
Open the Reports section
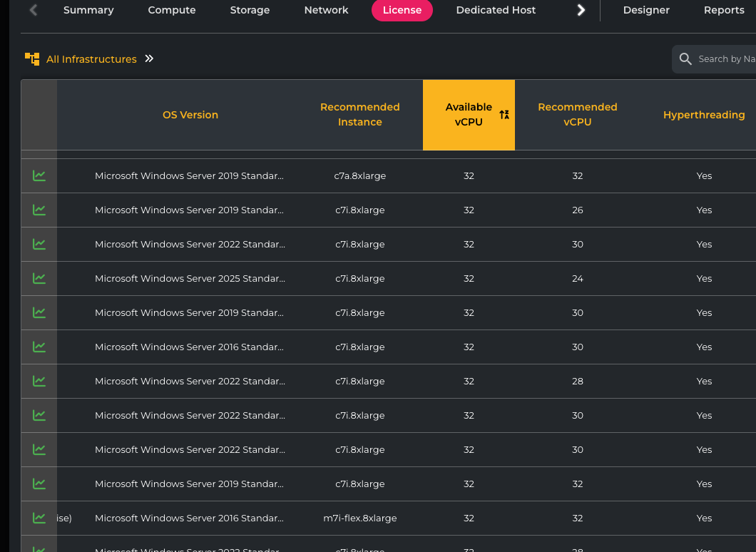[x=724, y=10]
